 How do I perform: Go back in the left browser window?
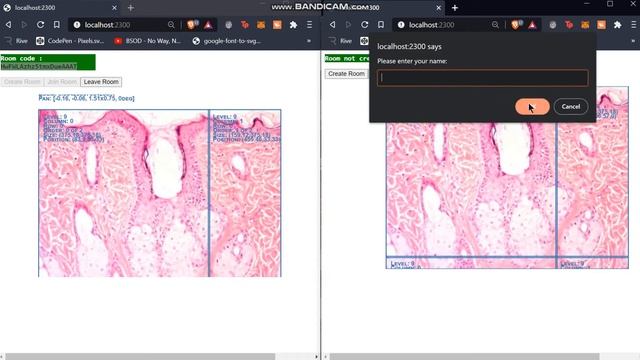[x=8, y=25]
